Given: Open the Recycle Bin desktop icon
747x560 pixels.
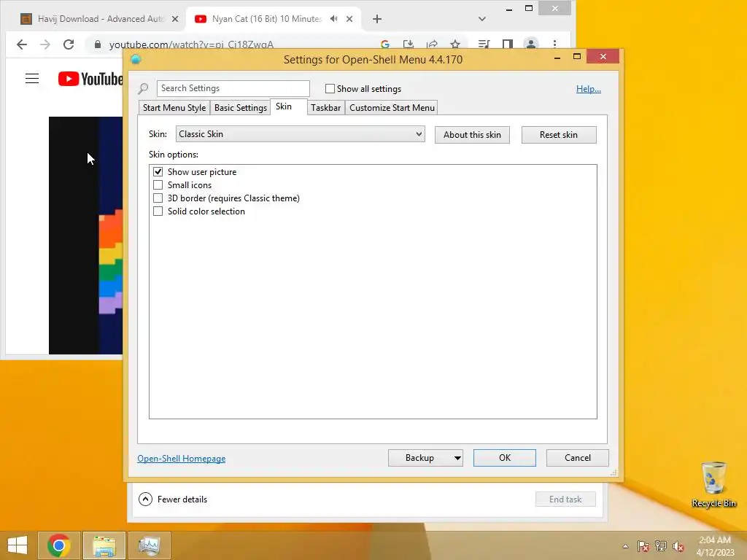Looking at the screenshot, I should tap(713, 485).
